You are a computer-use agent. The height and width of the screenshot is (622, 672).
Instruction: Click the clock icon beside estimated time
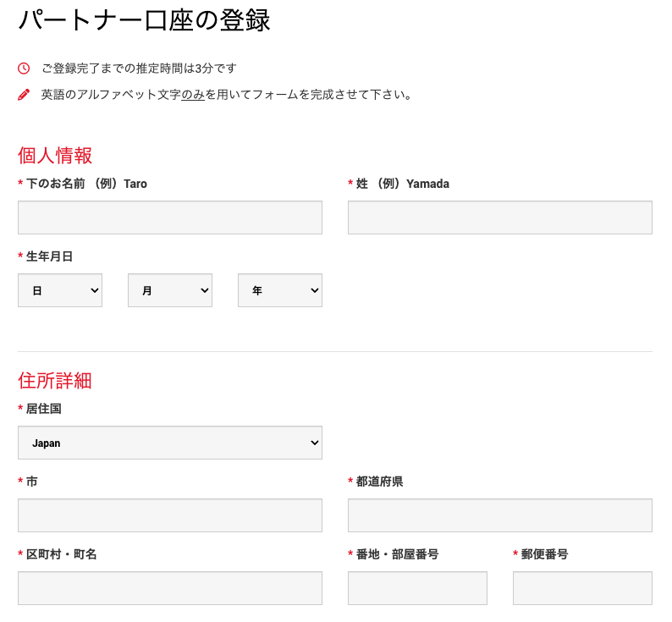coord(24,68)
